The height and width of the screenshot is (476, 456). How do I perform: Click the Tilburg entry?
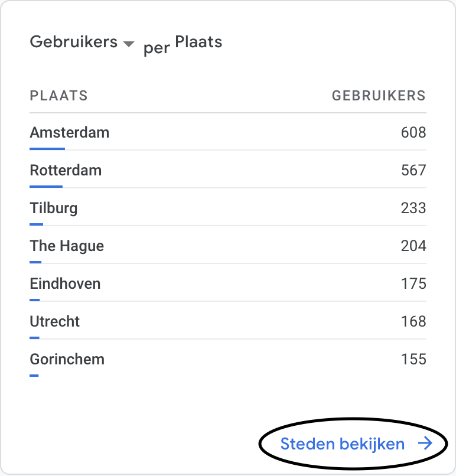[54, 208]
